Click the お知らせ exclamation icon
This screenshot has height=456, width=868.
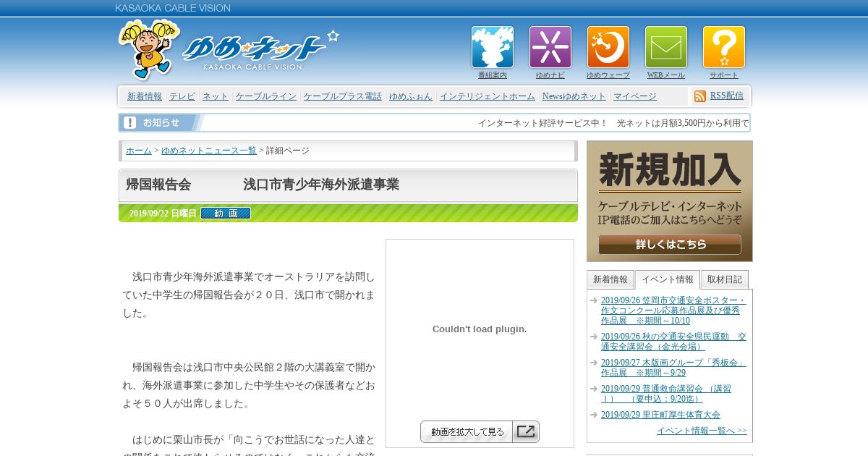(x=130, y=122)
